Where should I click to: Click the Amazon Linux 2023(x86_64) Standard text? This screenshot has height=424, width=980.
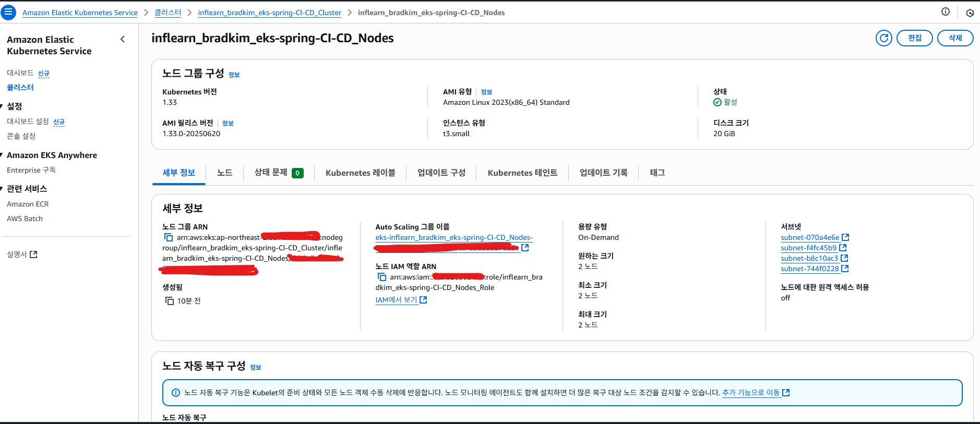coord(506,102)
